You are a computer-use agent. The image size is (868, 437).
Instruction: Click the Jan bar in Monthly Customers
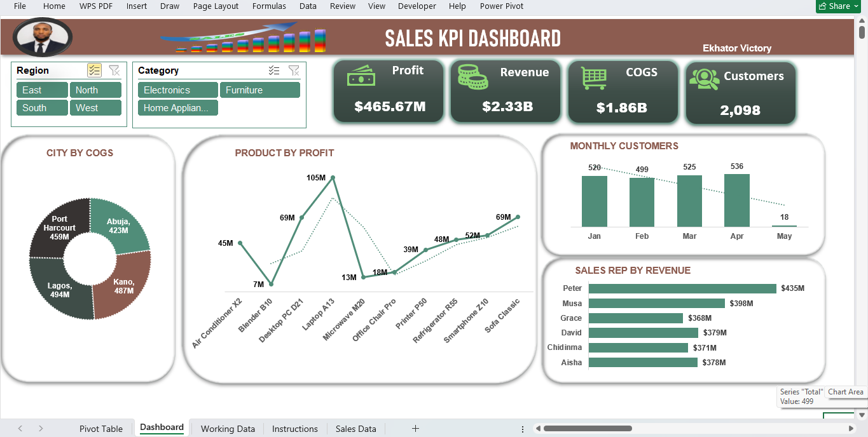click(x=595, y=201)
